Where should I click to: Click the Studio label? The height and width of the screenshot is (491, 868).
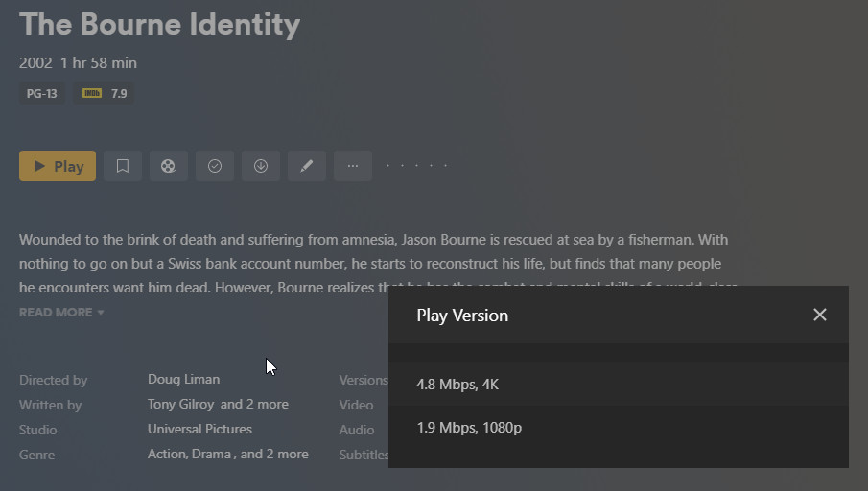pos(37,431)
